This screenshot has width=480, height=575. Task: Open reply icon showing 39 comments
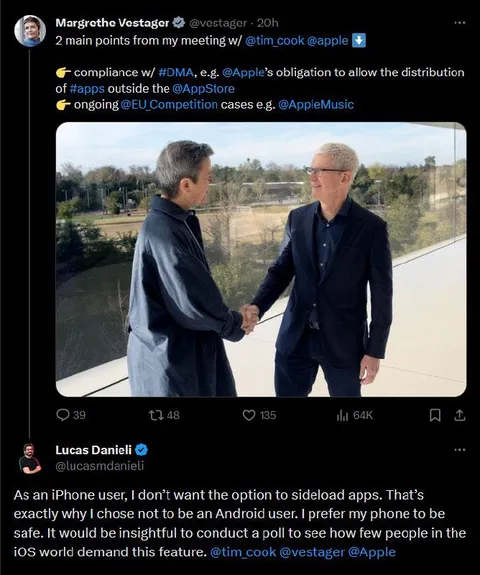pos(63,415)
